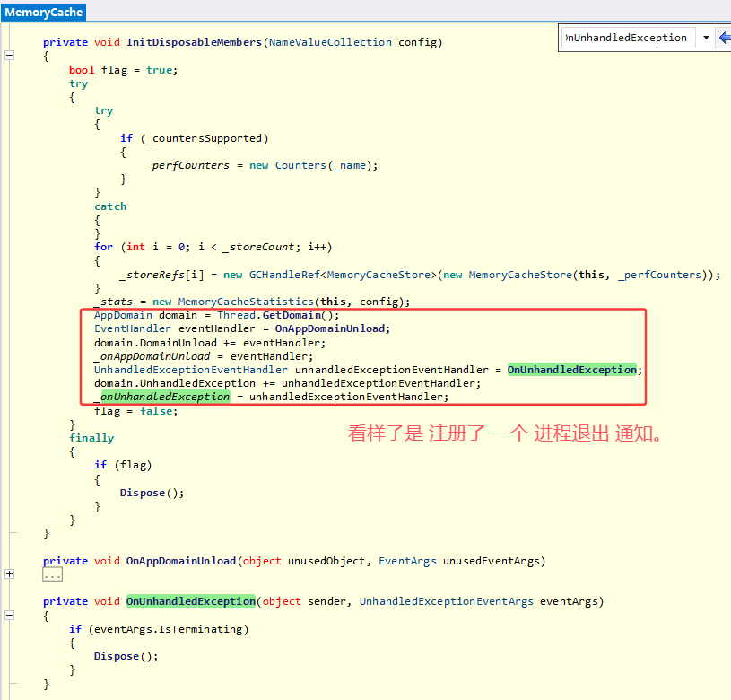Screen dimensions: 731x700
Task: Click bool flag = true declaration
Action: [x=123, y=70]
